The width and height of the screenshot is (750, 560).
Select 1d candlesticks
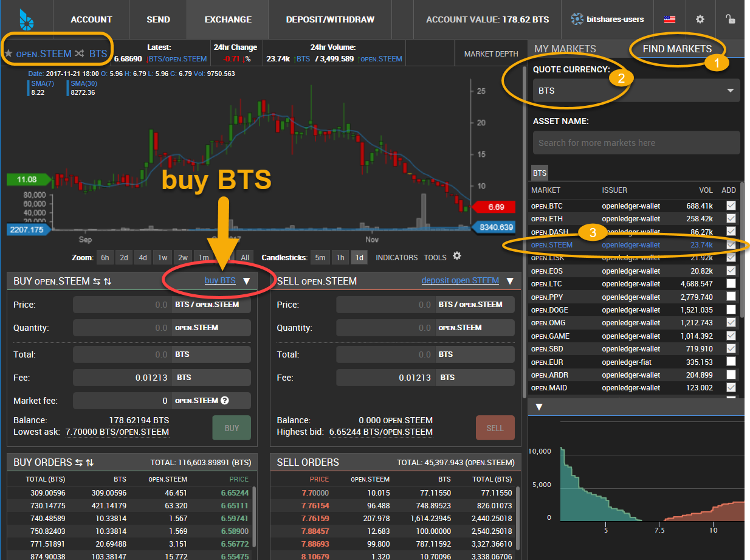pos(360,258)
